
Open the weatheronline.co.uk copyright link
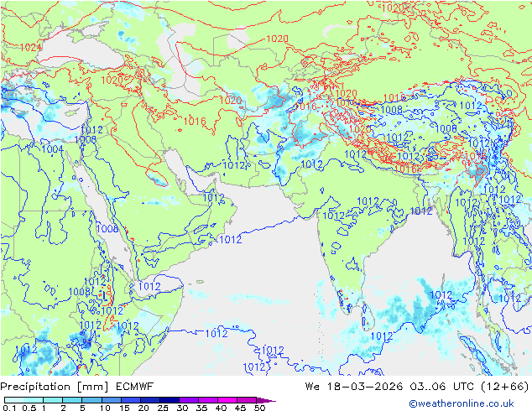click(x=461, y=403)
